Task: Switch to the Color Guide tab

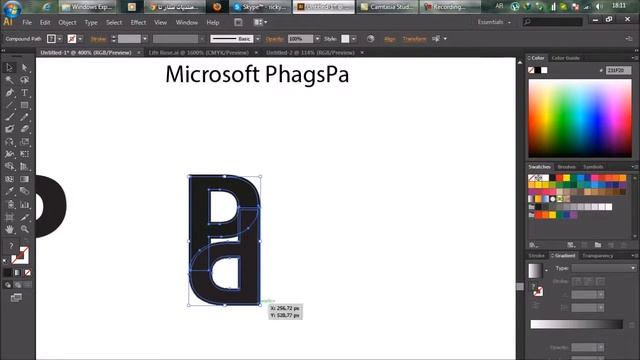Action: point(565,58)
